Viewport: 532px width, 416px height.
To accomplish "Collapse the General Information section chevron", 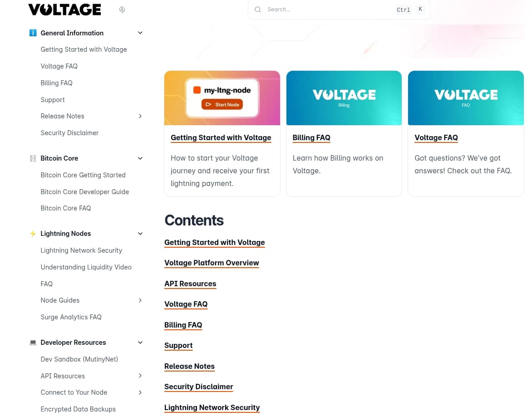I will pos(140,33).
